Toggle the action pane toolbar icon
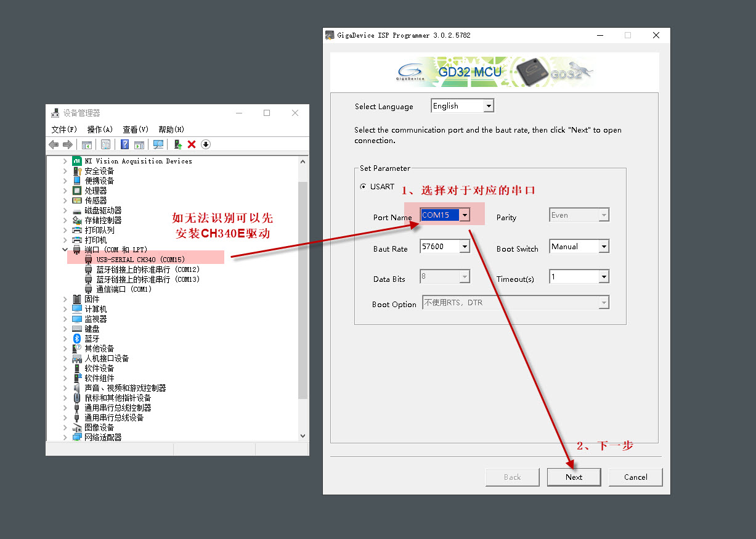Viewport: 756px width, 539px height. point(139,144)
